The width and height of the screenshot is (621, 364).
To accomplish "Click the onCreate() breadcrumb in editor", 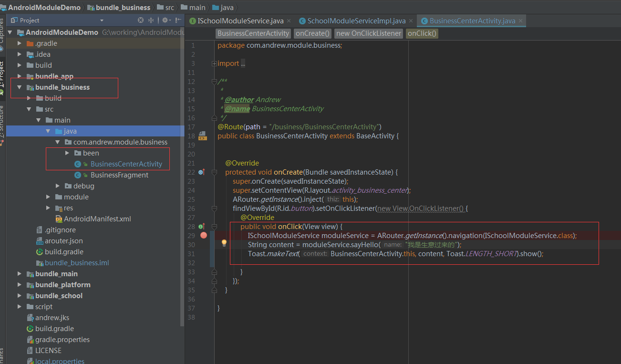I will click(x=312, y=33).
